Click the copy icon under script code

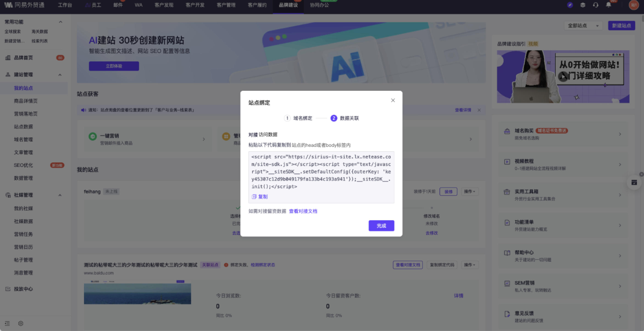click(x=254, y=197)
